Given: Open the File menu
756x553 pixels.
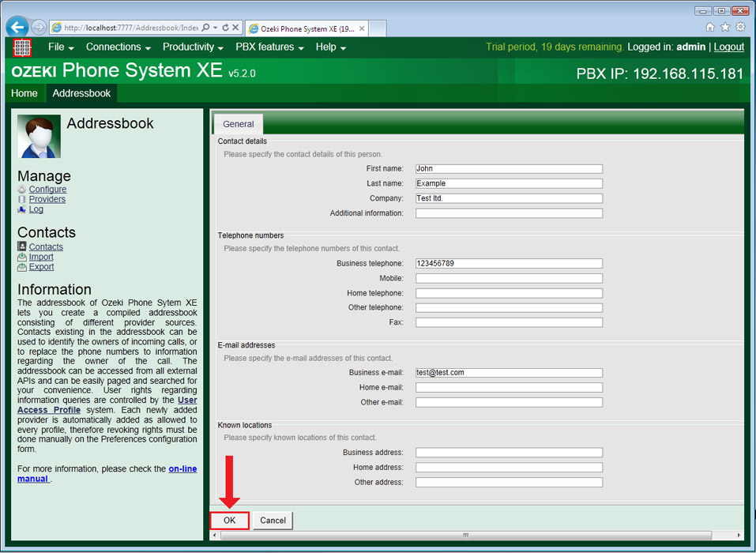Looking at the screenshot, I should pos(61,47).
